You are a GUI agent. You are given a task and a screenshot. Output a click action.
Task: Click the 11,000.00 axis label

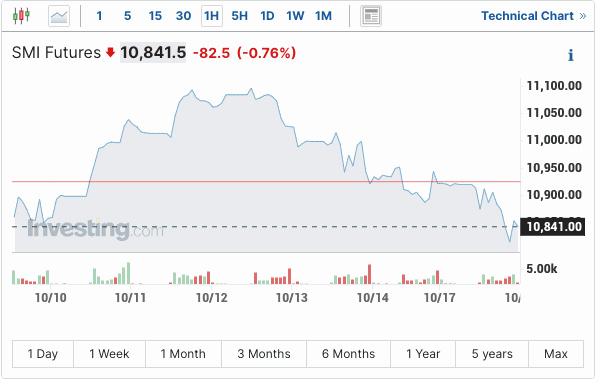[x=554, y=140]
